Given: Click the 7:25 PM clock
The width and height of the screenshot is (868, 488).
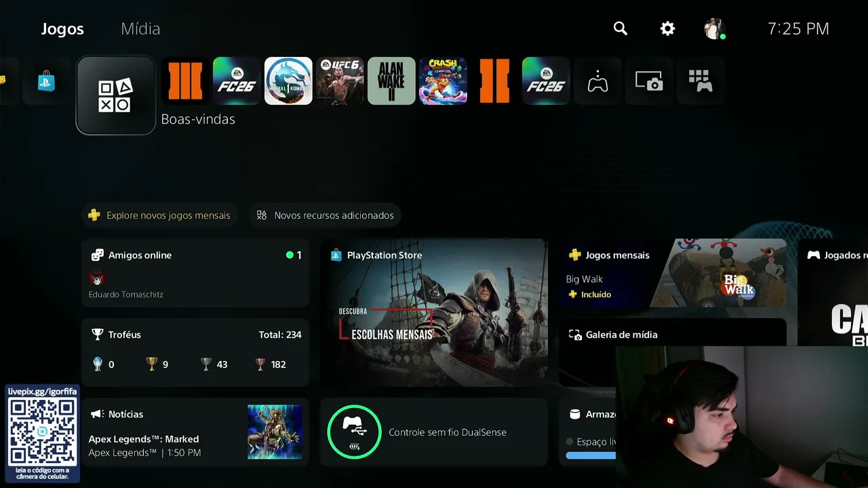Looking at the screenshot, I should (798, 28).
